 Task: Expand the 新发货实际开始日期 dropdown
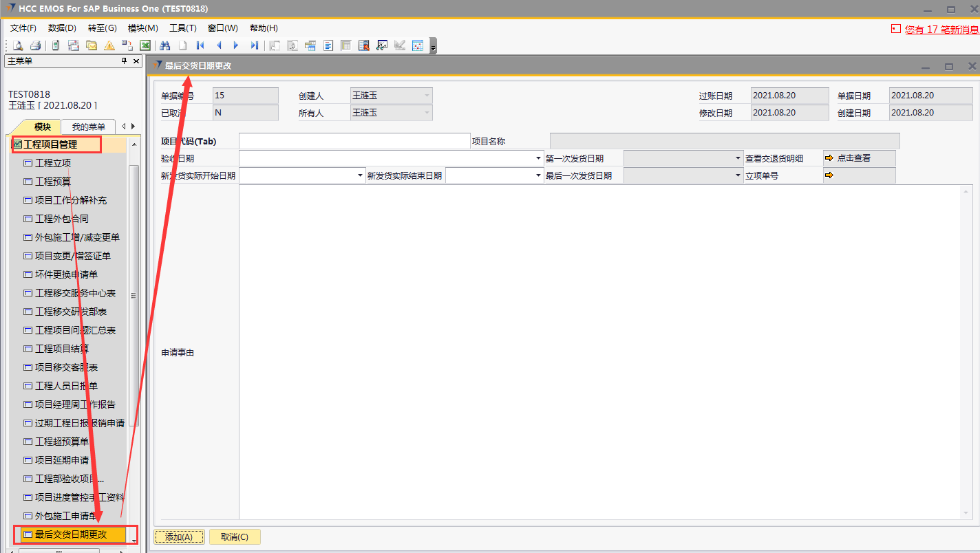tap(361, 176)
